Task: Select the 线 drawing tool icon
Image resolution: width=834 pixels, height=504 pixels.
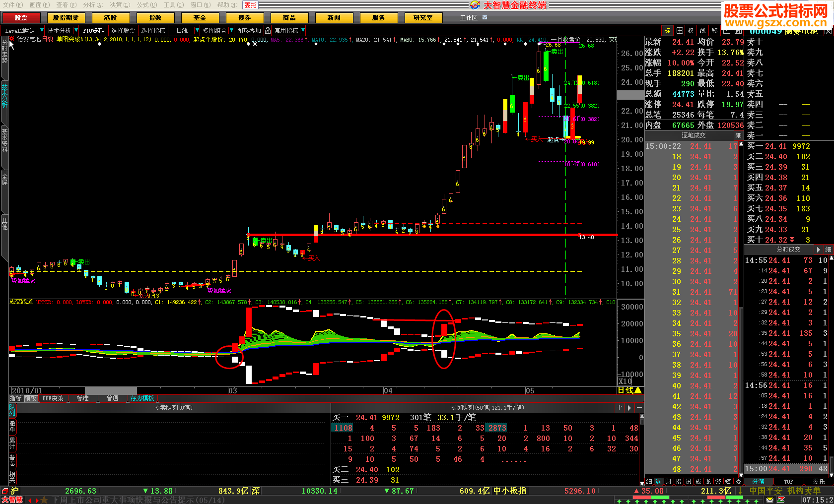Action: pos(702,31)
